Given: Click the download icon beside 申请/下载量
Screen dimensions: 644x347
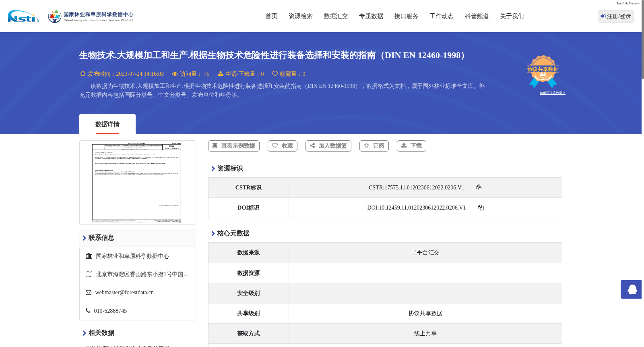Looking at the screenshot, I should click(x=221, y=74).
